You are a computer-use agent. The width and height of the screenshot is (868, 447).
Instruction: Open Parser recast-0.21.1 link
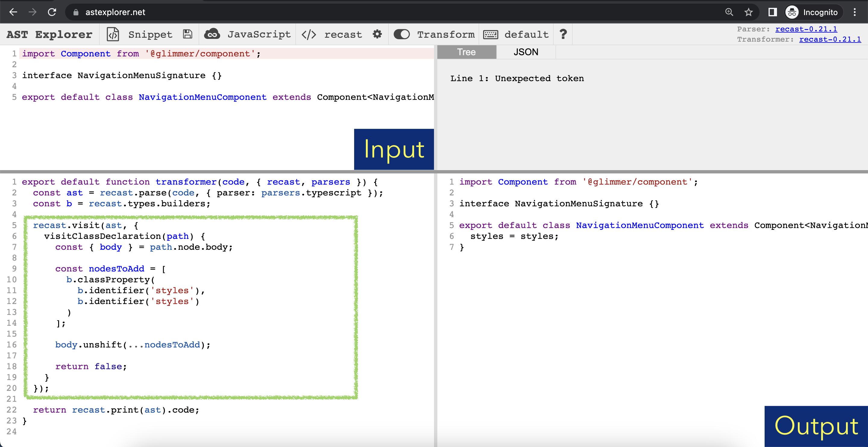point(806,29)
